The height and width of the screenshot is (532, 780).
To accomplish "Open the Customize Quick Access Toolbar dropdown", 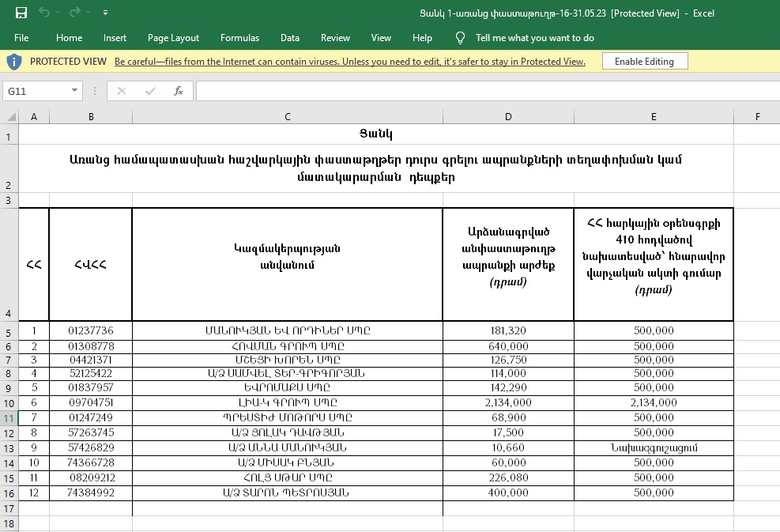I will [x=106, y=13].
